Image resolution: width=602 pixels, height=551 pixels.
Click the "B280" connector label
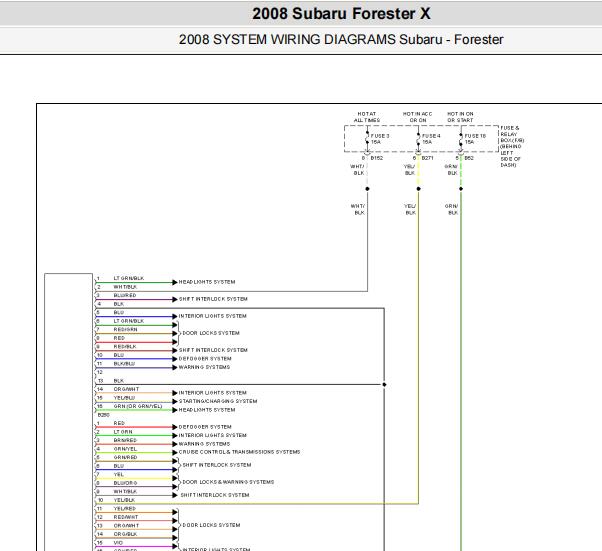tap(104, 415)
